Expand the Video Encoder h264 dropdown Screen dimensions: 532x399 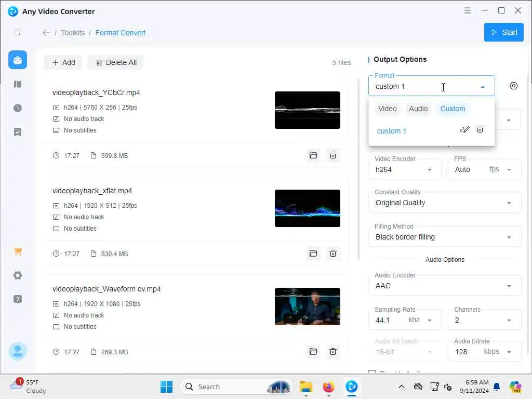(405, 169)
